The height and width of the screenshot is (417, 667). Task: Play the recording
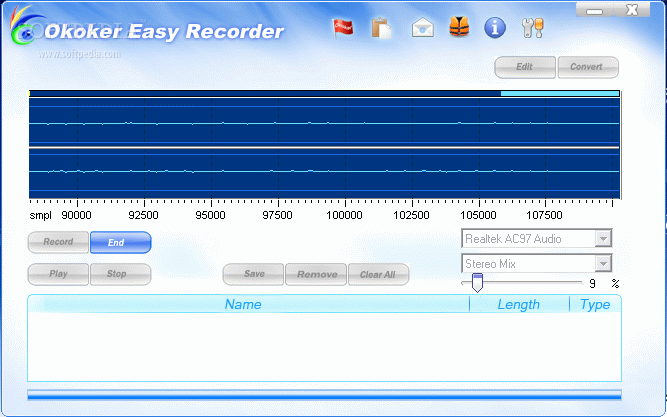[58, 274]
